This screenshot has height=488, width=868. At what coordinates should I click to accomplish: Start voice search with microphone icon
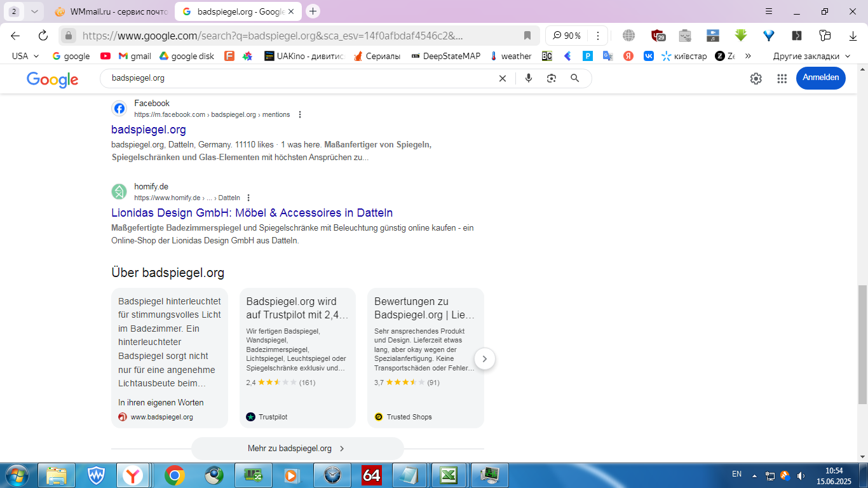(x=528, y=78)
